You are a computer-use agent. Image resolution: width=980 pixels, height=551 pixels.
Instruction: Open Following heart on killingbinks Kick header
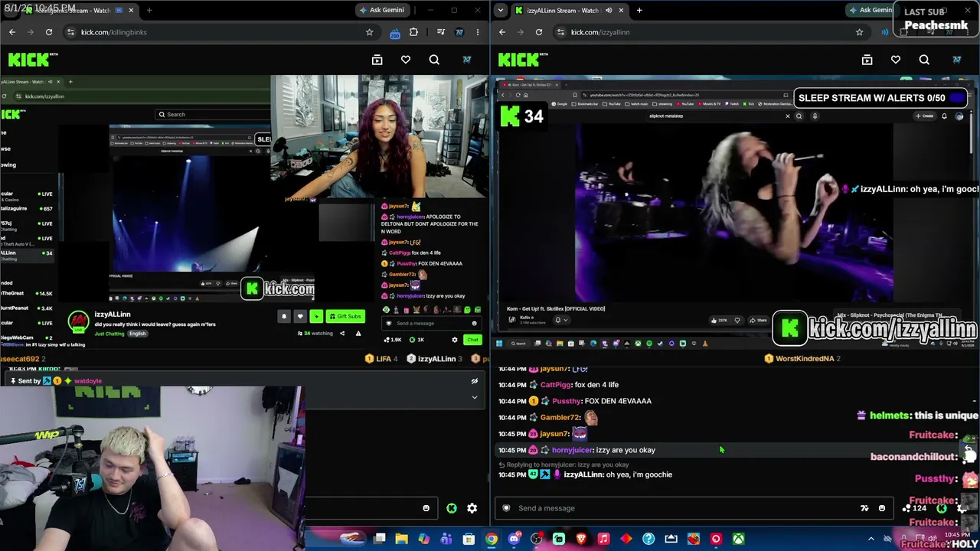[x=406, y=60]
